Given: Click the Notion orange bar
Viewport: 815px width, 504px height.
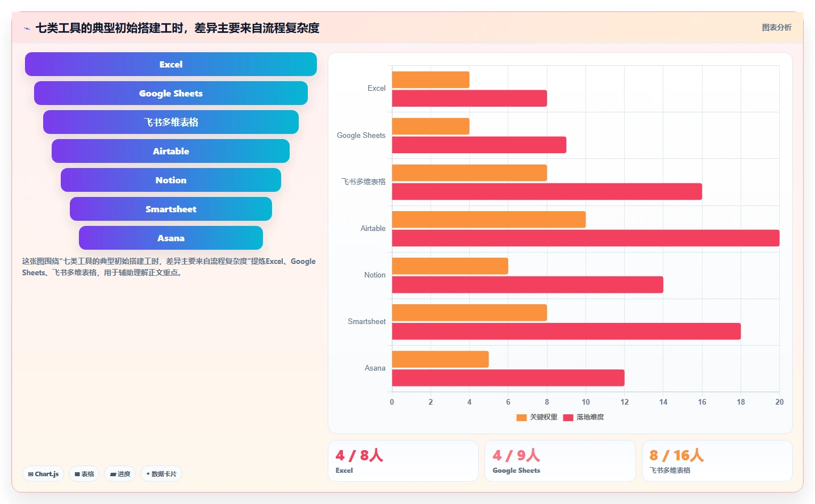Looking at the screenshot, I should coord(450,266).
